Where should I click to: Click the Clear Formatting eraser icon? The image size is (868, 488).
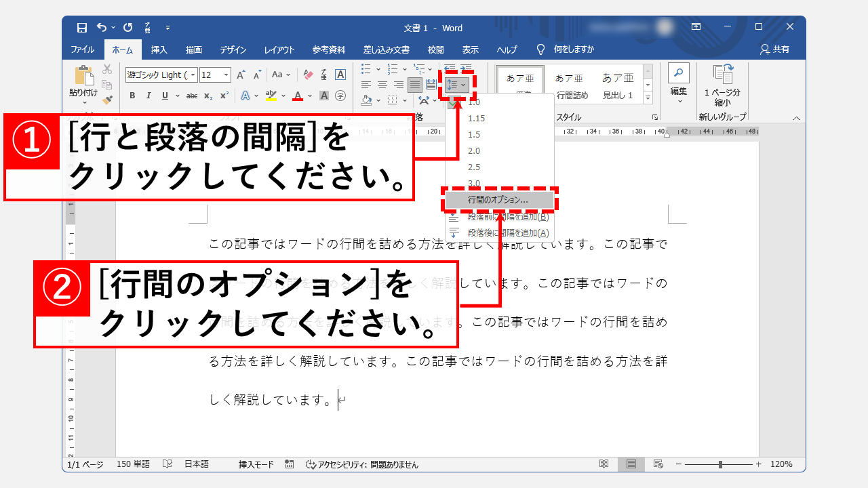click(308, 75)
